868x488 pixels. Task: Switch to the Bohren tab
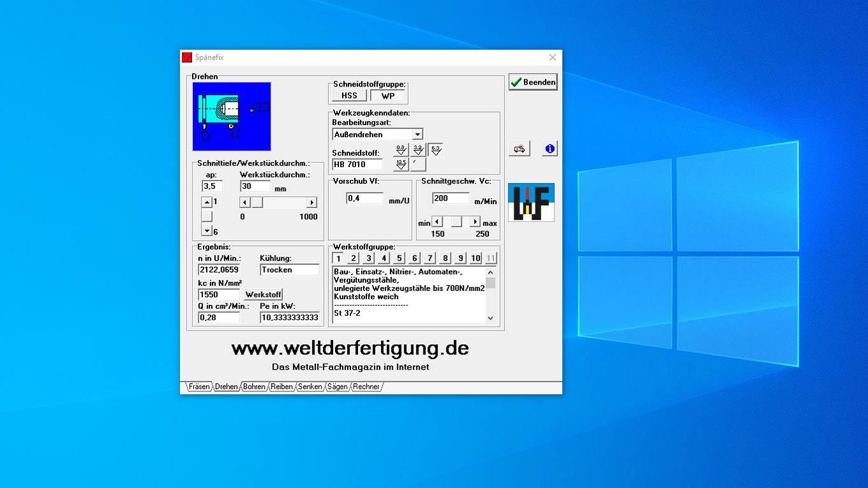254,386
